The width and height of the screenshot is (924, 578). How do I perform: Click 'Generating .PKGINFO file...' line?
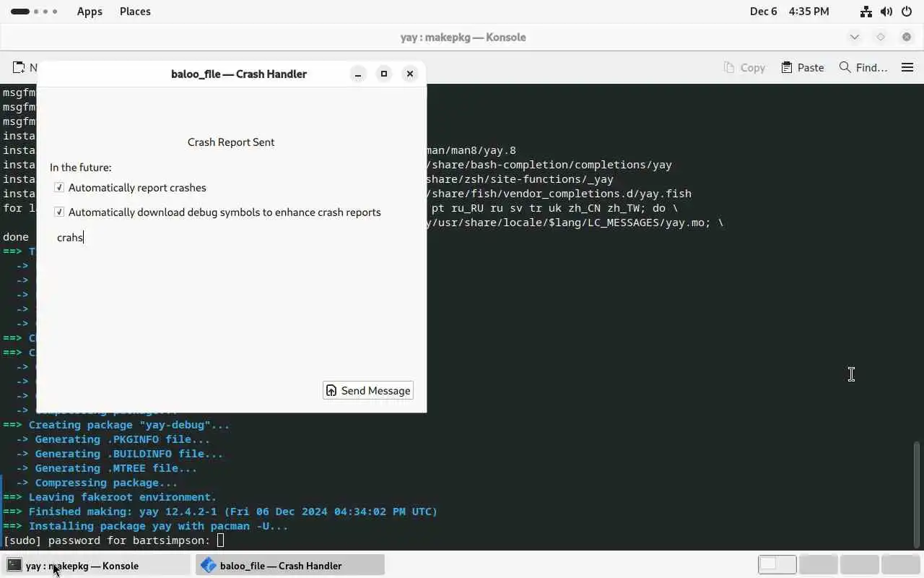coord(113,439)
